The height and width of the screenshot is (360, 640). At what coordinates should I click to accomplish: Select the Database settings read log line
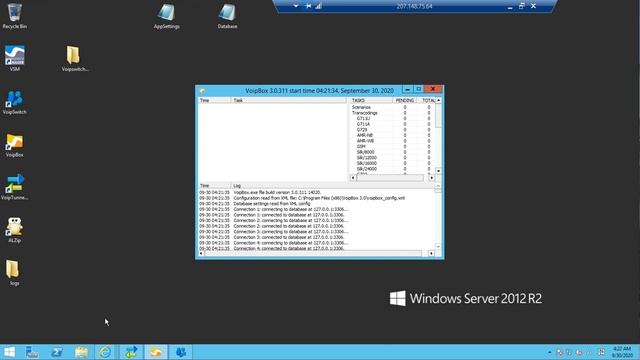[316, 204]
